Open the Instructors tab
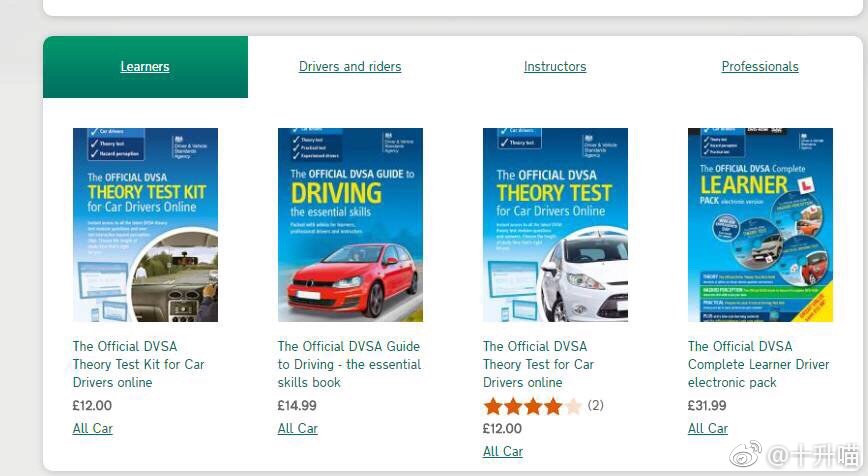Image resolution: width=868 pixels, height=476 pixels. tap(555, 66)
